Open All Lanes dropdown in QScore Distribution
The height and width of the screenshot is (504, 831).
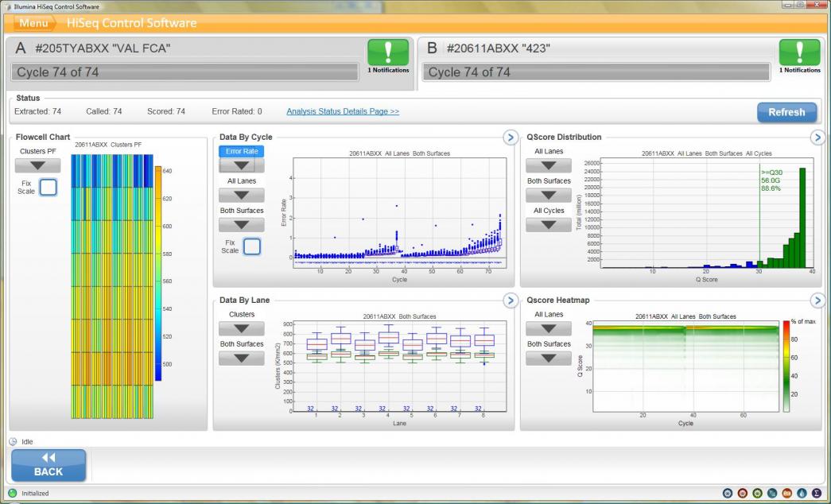coord(549,166)
